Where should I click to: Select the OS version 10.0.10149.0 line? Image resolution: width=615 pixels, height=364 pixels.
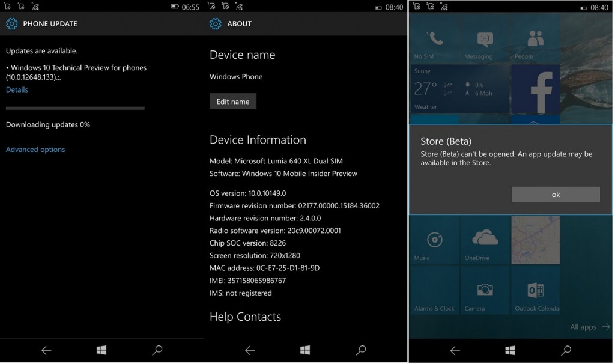tap(247, 193)
